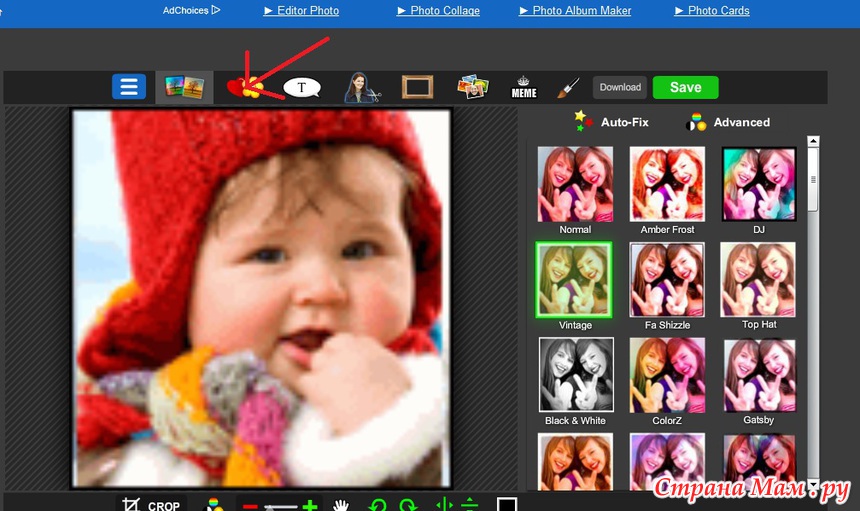Apply the ColorZ filter

click(667, 375)
